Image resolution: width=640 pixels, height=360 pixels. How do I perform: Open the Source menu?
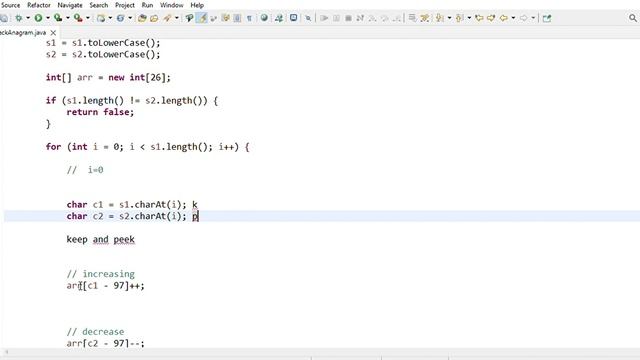click(10, 5)
